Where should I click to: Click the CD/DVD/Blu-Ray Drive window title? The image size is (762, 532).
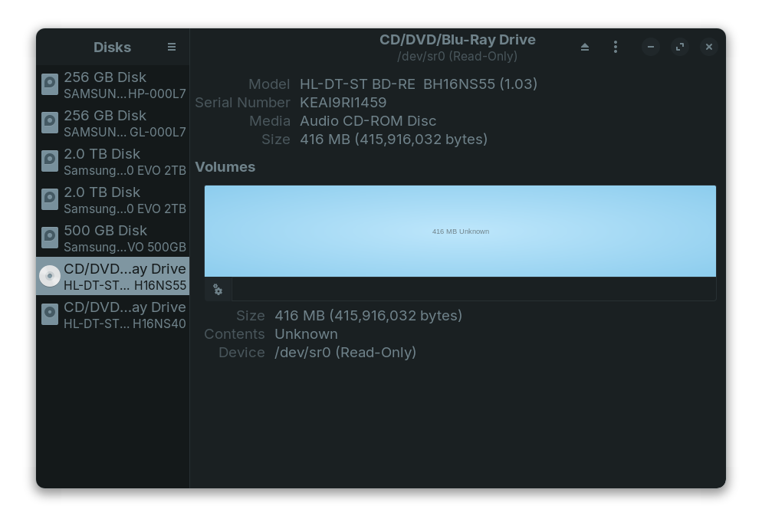(458, 40)
